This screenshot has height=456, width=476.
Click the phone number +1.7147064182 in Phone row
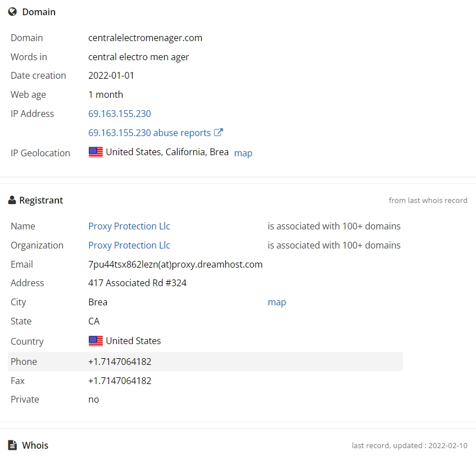[x=120, y=362]
